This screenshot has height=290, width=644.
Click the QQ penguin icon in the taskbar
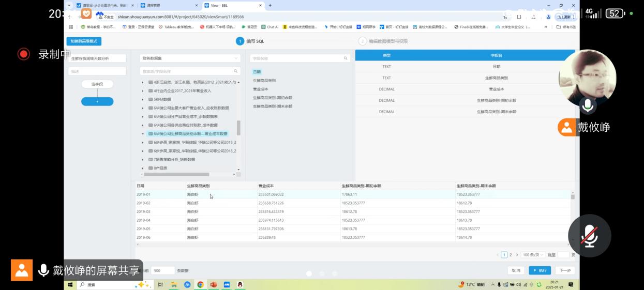pyautogui.click(x=240, y=284)
